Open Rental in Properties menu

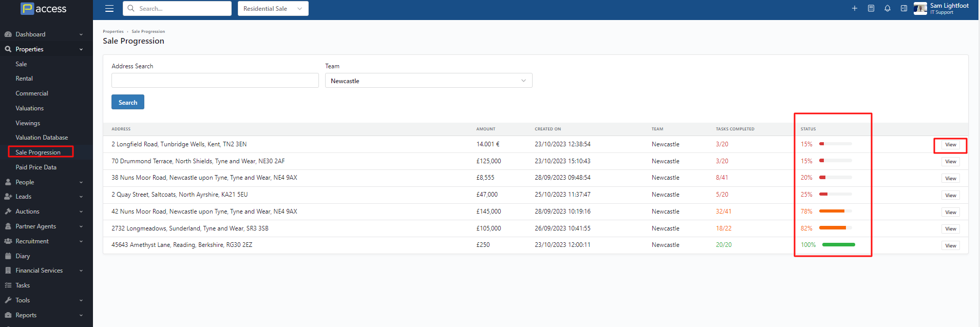pyautogui.click(x=24, y=79)
